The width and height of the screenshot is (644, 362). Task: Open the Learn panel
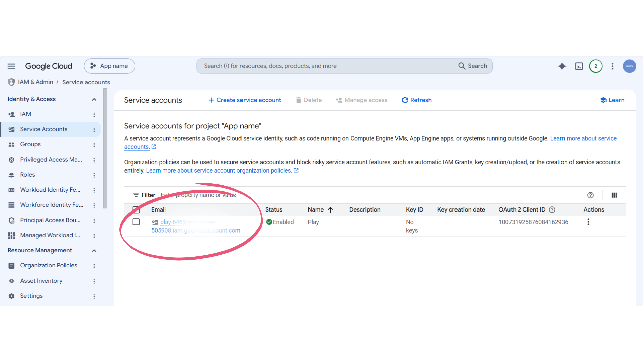tap(612, 100)
